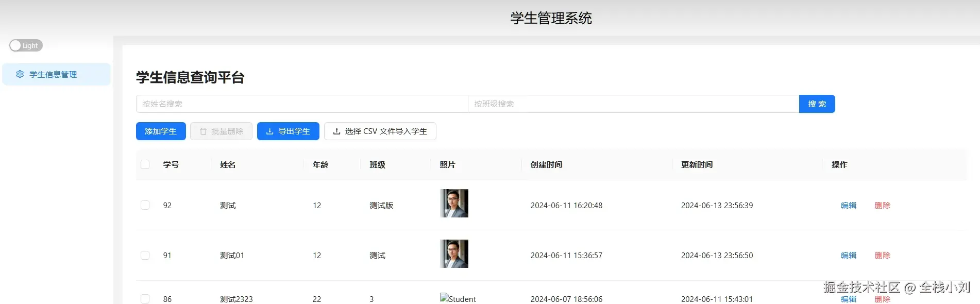Image resolution: width=980 pixels, height=304 pixels.
Task: Click 编辑 for student 91
Action: click(849, 255)
